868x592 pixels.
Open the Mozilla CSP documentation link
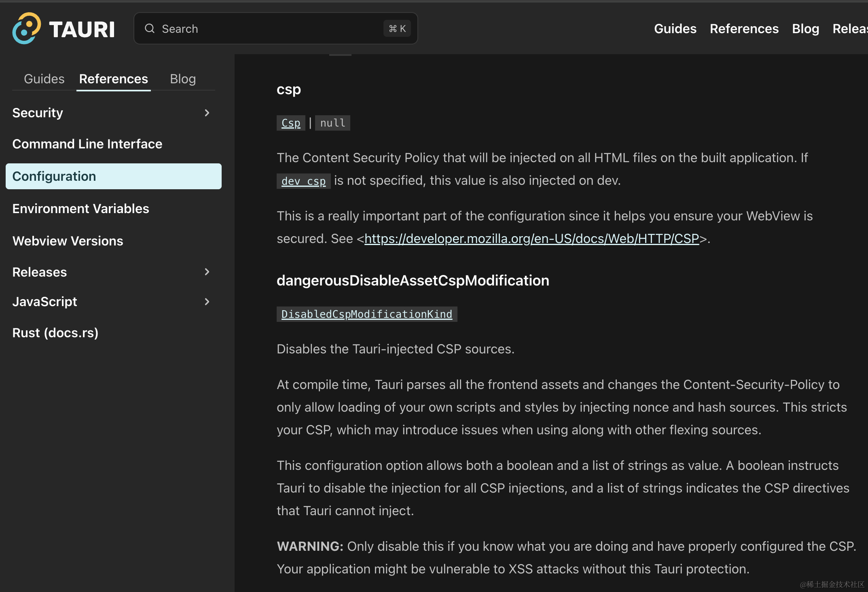coord(531,239)
